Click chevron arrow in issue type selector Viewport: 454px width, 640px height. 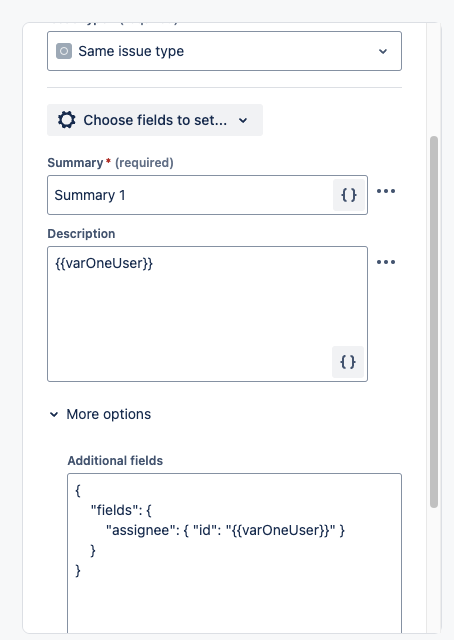point(383,51)
